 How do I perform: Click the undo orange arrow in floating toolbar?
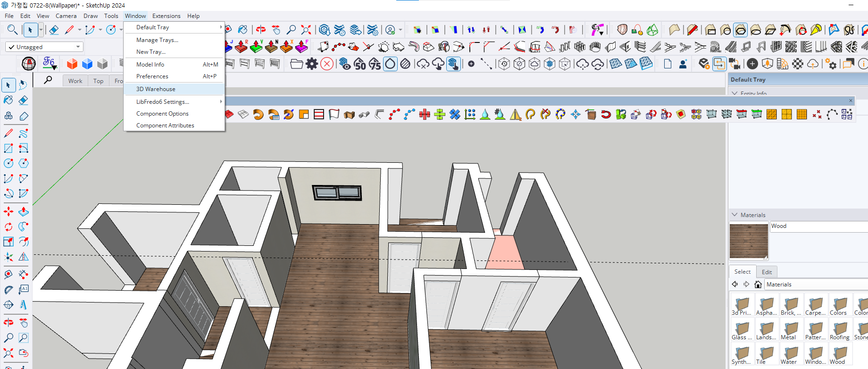coord(258,114)
